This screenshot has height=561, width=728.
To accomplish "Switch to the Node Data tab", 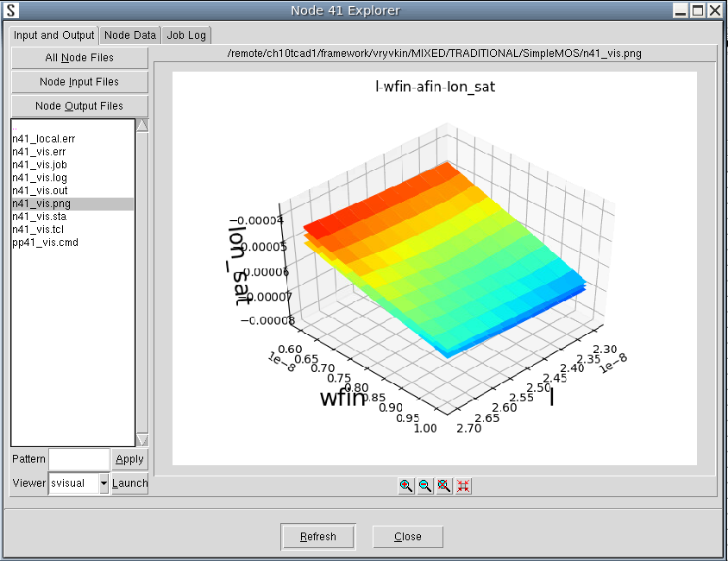I will pyautogui.click(x=129, y=35).
